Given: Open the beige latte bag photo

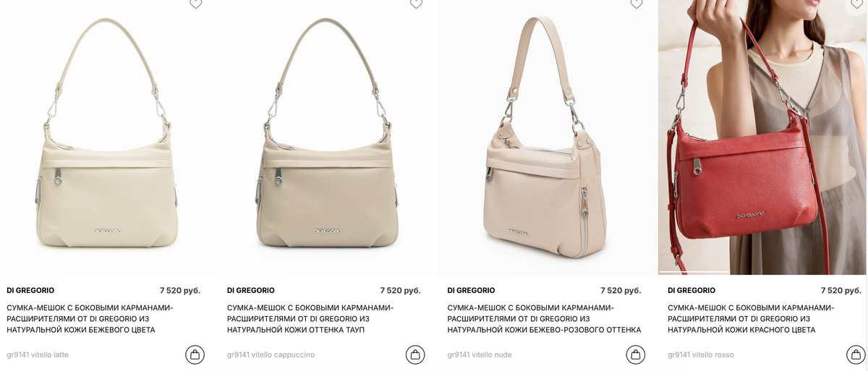Looking at the screenshot, I should point(107,137).
